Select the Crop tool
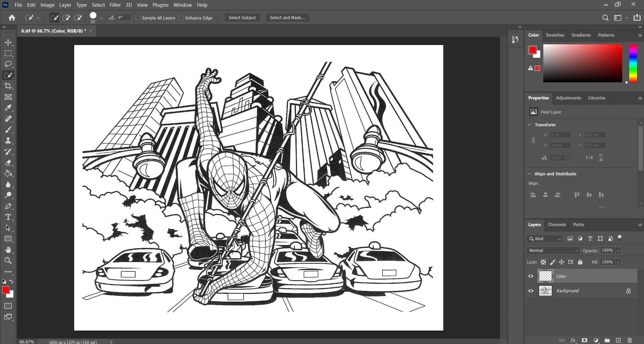Image resolution: width=644 pixels, height=344 pixels. (8, 86)
